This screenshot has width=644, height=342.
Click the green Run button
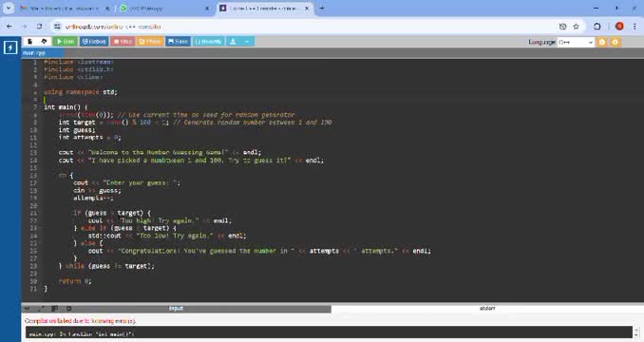point(66,42)
